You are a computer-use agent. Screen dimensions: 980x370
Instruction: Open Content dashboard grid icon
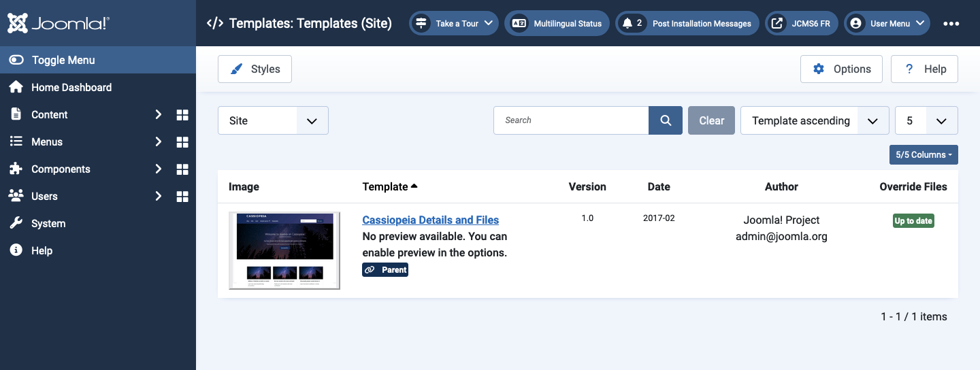[x=182, y=114]
